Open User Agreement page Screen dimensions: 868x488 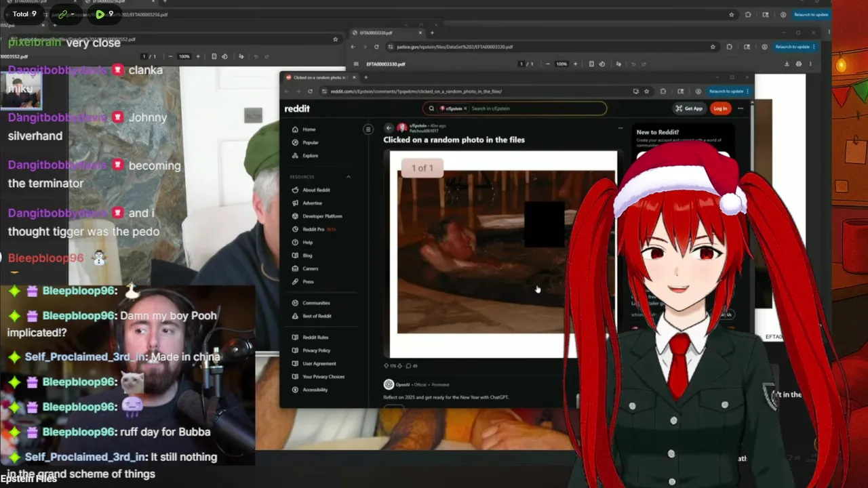click(313, 364)
